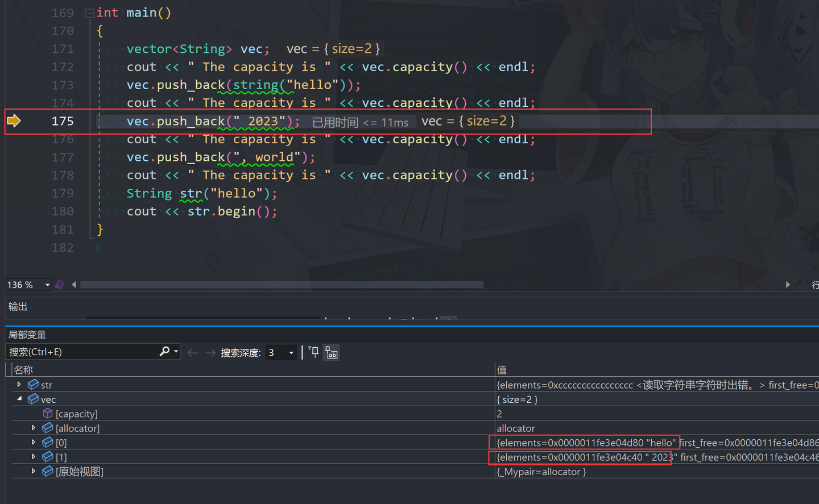
Task: Click the 已用时间 <= 11ms PerfTip link
Action: [359, 121]
